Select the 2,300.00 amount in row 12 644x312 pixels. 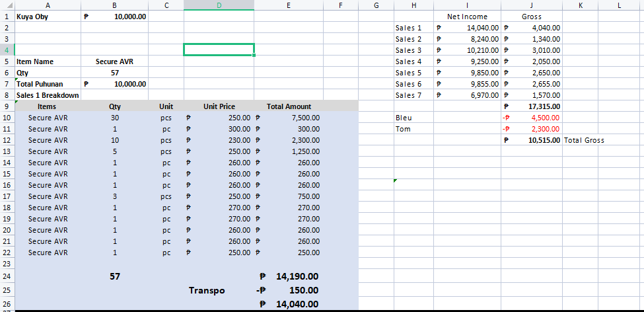point(289,140)
